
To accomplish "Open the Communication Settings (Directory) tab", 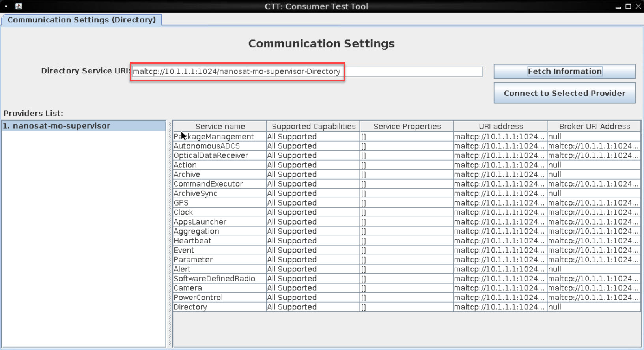I will click(82, 20).
